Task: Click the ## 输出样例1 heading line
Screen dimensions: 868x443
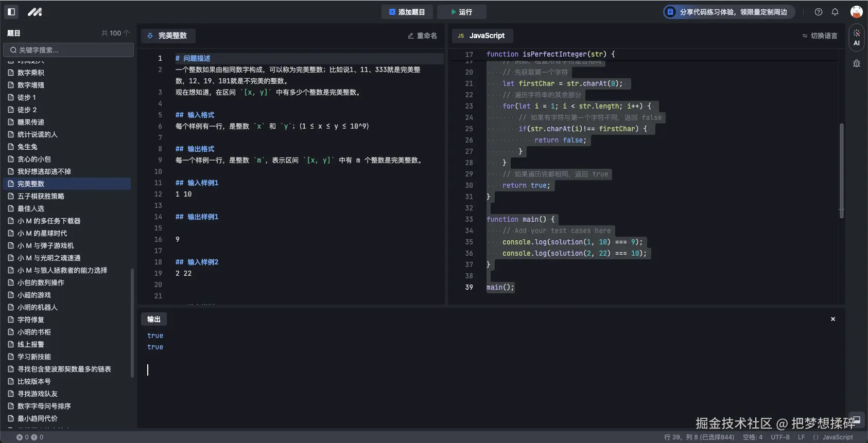Action: coord(197,217)
